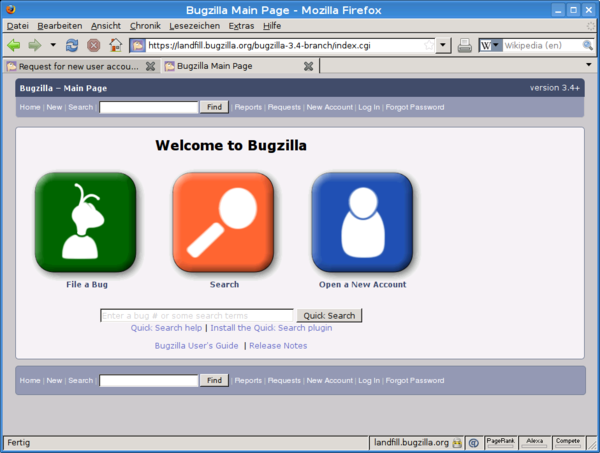Screen dimensions: 600x453
Task: Click the magnifier in the Wikipedia search box
Action: point(587,46)
